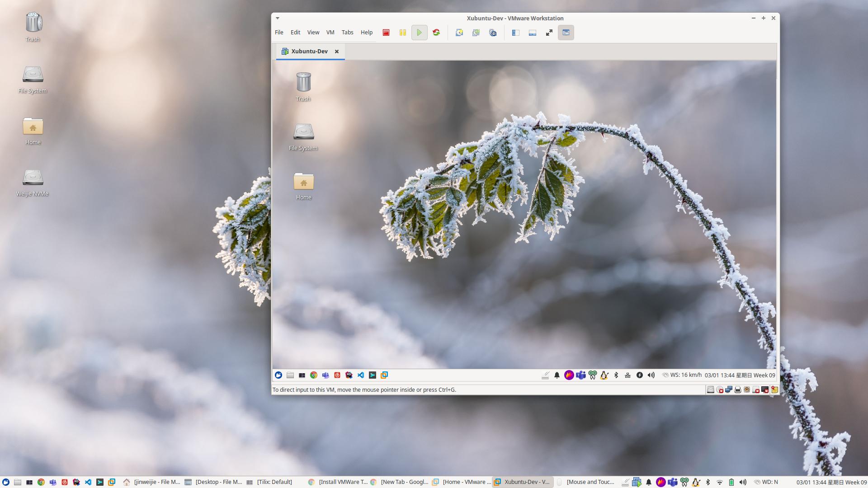The height and width of the screenshot is (488, 868).
Task: Toggle the console view mode
Action: 566,32
